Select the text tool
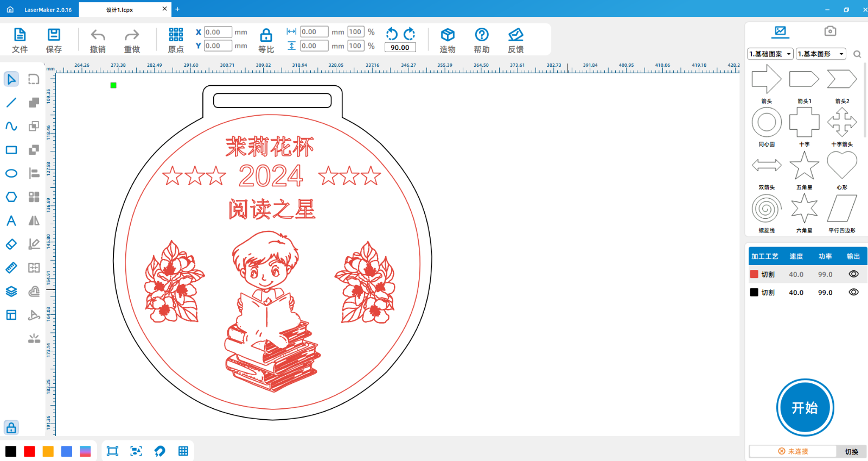 [x=11, y=220]
